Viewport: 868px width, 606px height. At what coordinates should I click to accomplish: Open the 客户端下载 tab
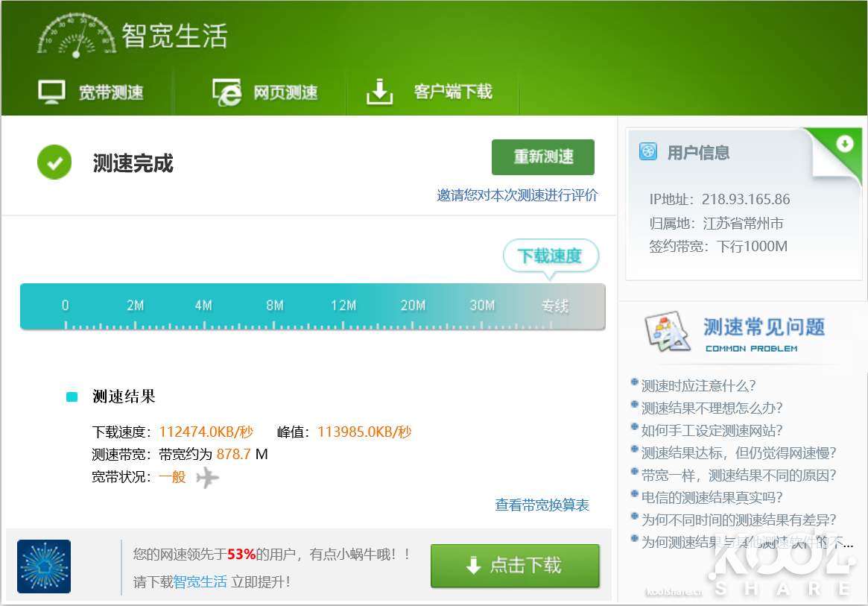pos(453,92)
